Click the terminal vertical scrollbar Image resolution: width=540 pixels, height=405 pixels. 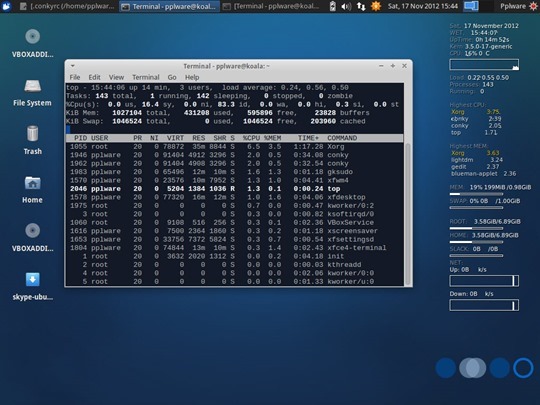408,214
